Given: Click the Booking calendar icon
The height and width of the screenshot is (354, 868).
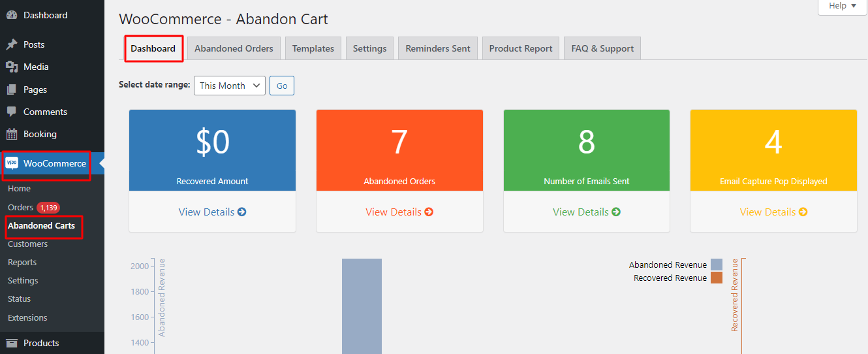Looking at the screenshot, I should tap(12, 134).
